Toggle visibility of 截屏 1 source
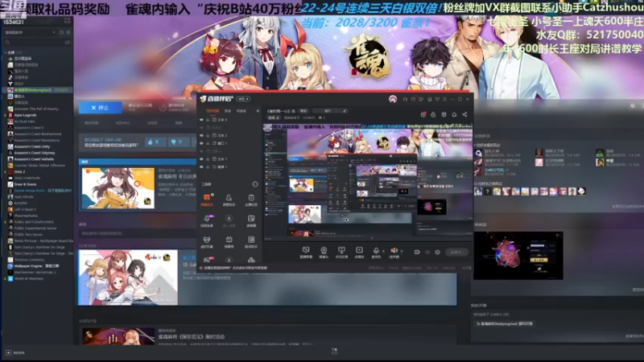 (x=201, y=167)
